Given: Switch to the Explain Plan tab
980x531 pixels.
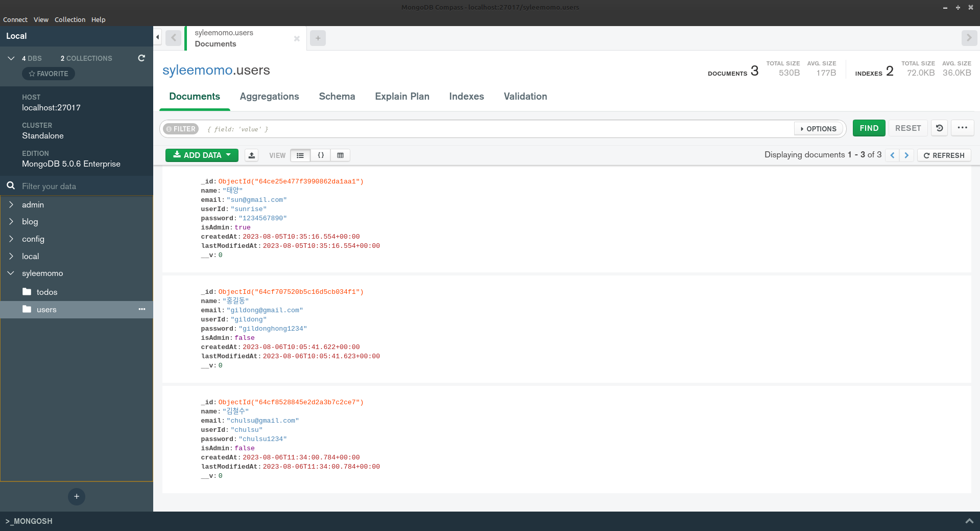Looking at the screenshot, I should (402, 97).
